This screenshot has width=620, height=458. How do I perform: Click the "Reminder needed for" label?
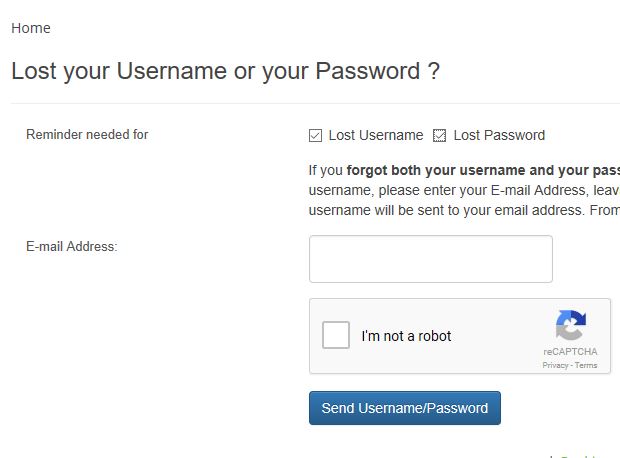click(x=87, y=134)
